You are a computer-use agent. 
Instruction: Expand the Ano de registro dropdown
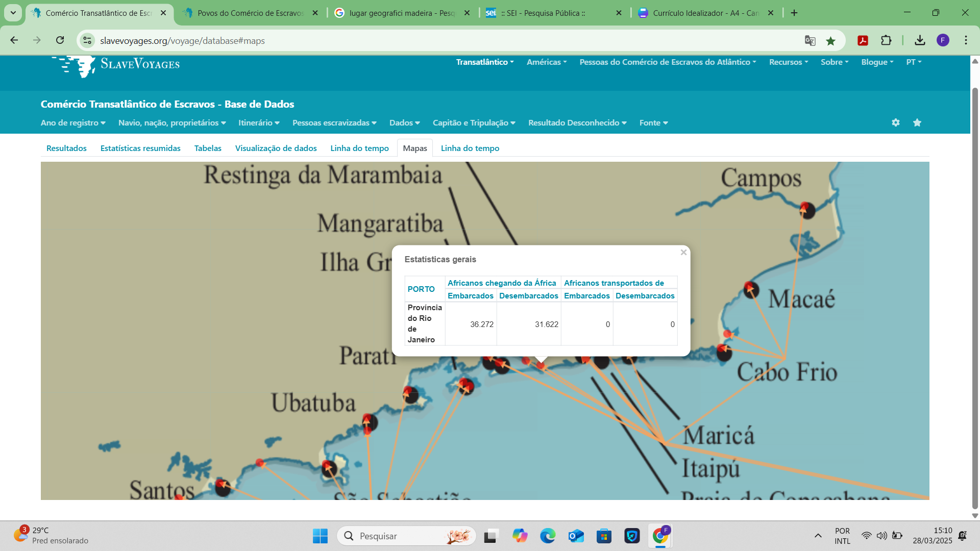coord(73,123)
